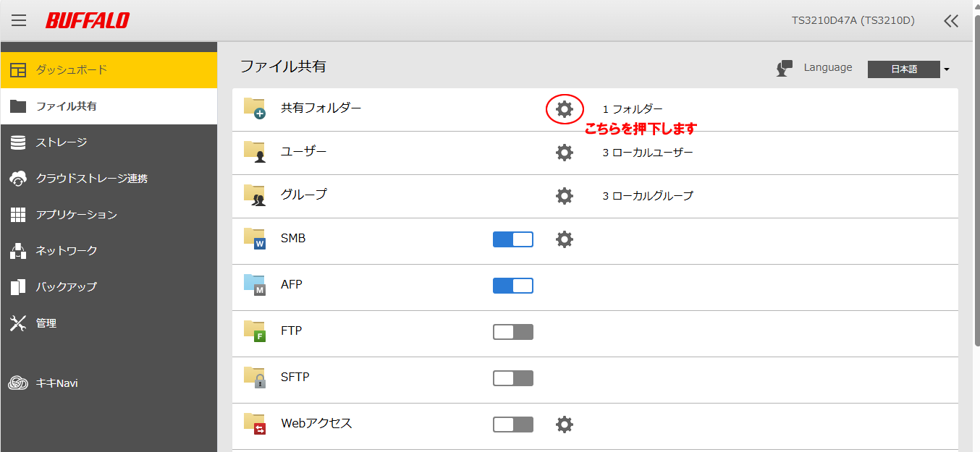Click the AFP folder icon
The image size is (980, 452).
255,285
